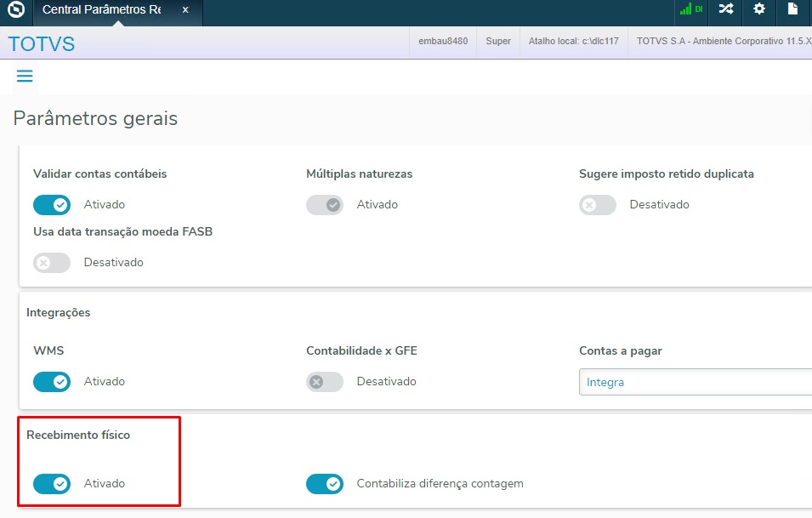Click the Integrações section title

tap(59, 312)
